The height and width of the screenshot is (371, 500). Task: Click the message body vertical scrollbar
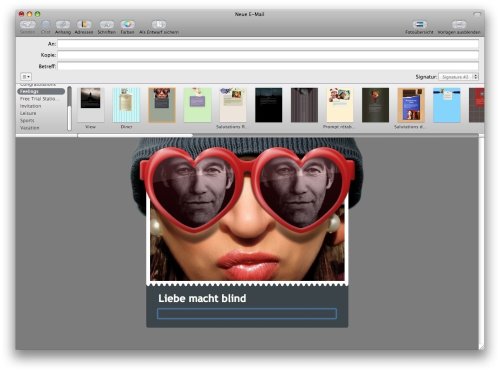click(x=481, y=242)
